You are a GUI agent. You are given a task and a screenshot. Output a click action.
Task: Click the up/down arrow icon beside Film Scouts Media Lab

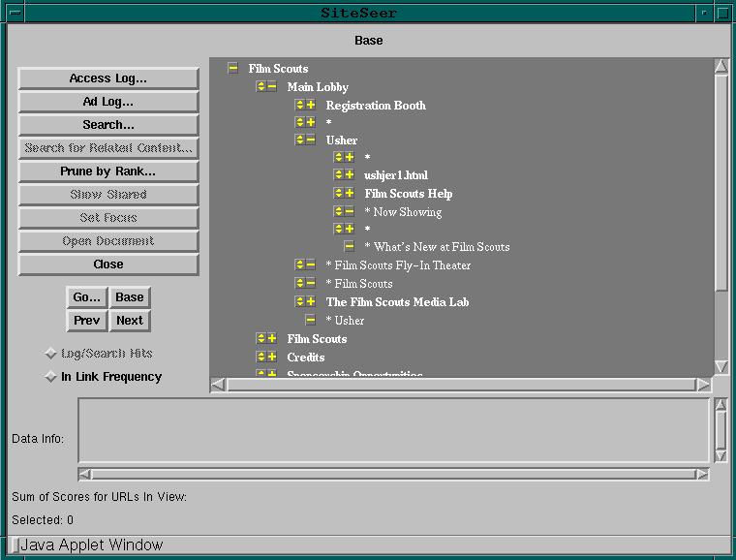coord(300,301)
